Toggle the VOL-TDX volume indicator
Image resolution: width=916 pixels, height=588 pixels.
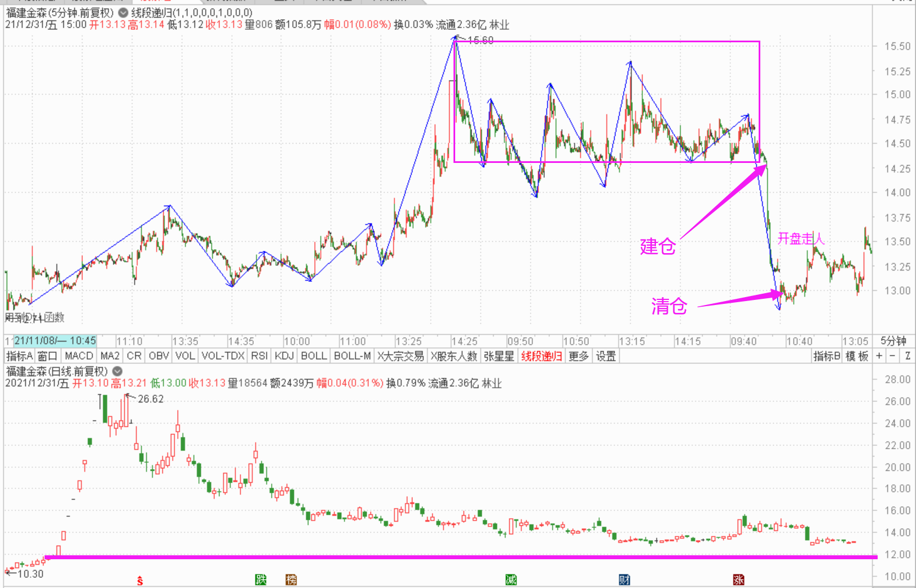(223, 356)
